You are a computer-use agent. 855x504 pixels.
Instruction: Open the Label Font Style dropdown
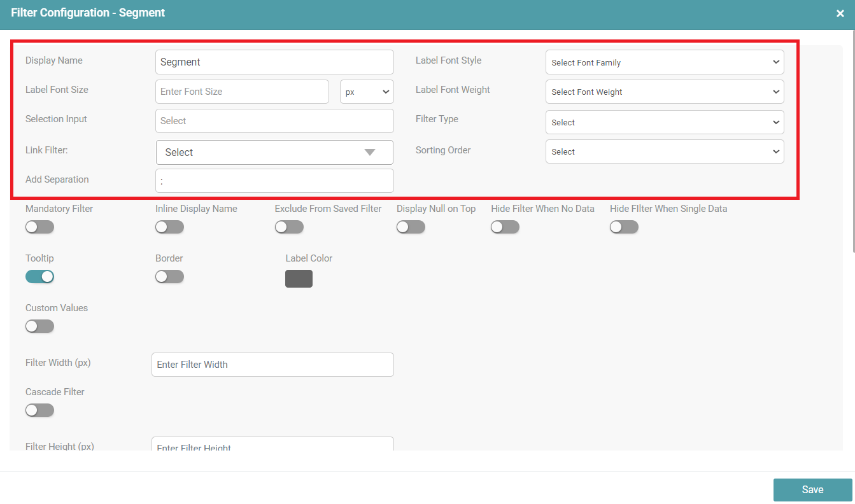[x=664, y=62]
